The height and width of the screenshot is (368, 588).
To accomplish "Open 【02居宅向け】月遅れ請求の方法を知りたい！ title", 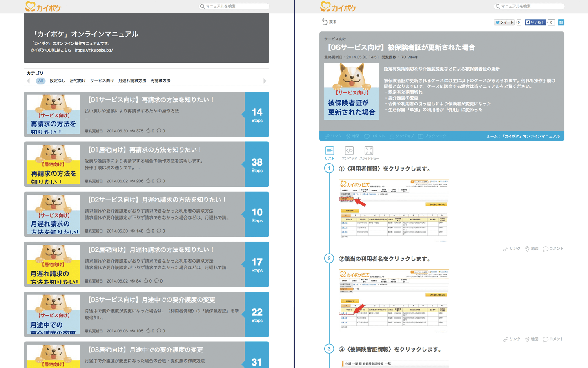I will coord(150,250).
